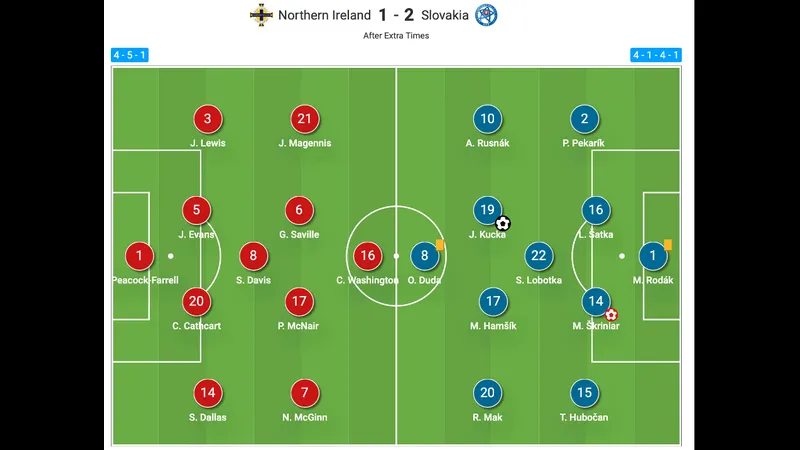Open the Slovakia team name link
Screen dimensions: 800x450
coord(443,15)
